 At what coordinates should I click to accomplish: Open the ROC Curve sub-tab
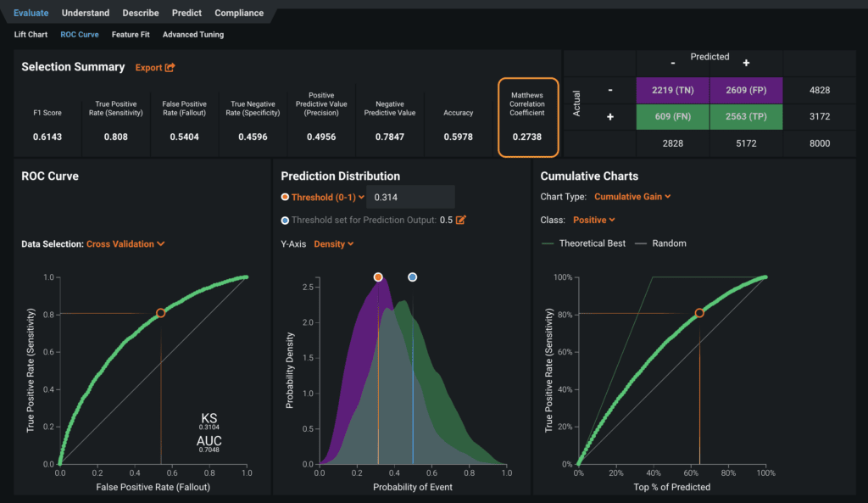pyautogui.click(x=80, y=34)
